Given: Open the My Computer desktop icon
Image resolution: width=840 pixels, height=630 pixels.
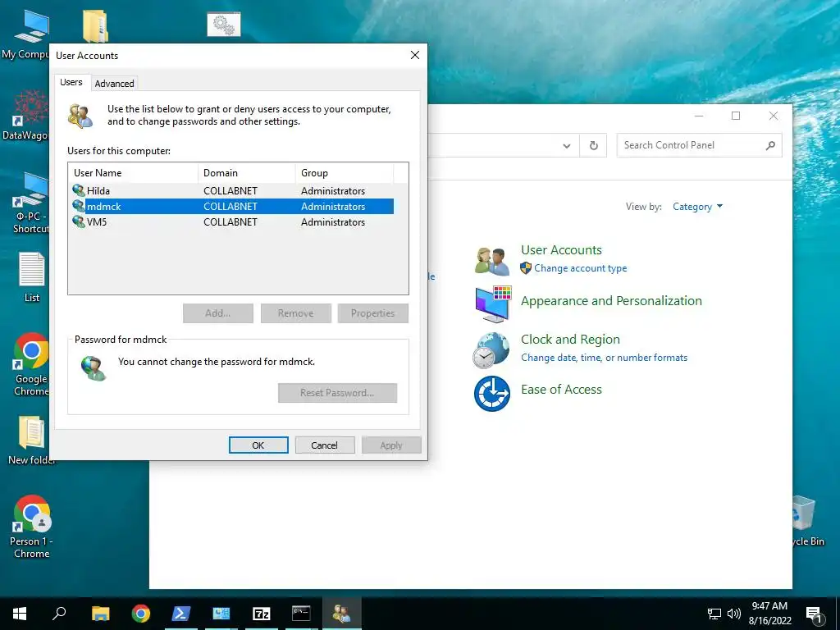Looking at the screenshot, I should point(31,27).
